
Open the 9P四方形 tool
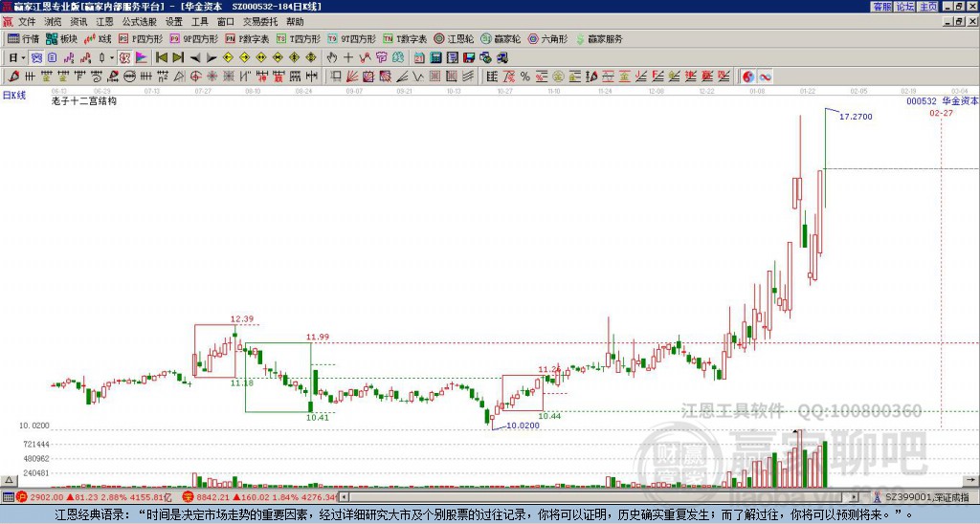[194, 38]
